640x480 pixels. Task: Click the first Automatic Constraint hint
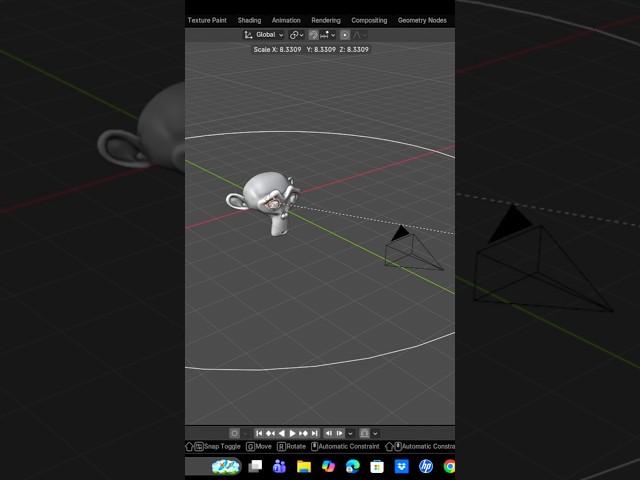345,447
